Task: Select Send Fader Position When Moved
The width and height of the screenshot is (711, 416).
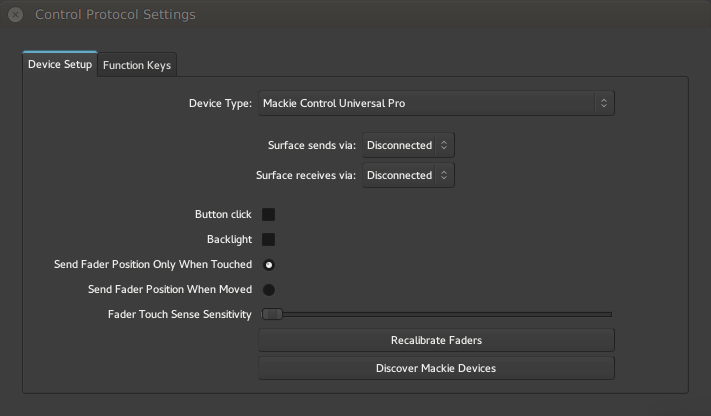Action: pos(269,290)
